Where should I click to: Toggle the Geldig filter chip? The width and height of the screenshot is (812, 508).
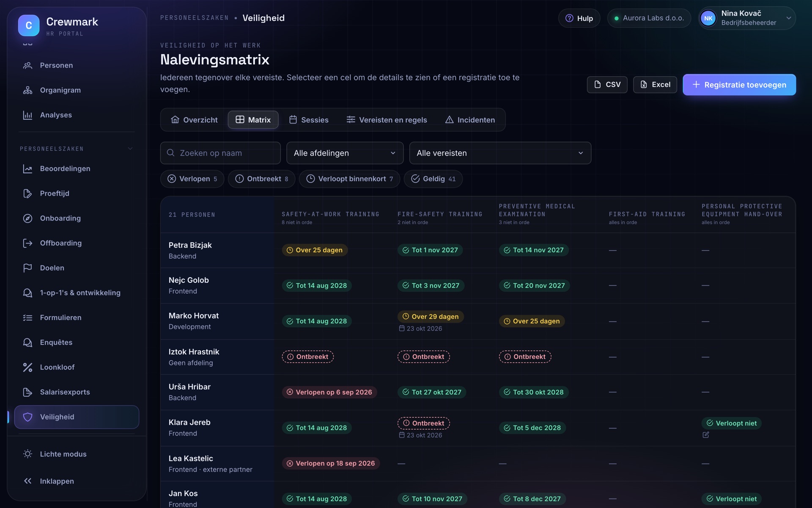click(433, 179)
